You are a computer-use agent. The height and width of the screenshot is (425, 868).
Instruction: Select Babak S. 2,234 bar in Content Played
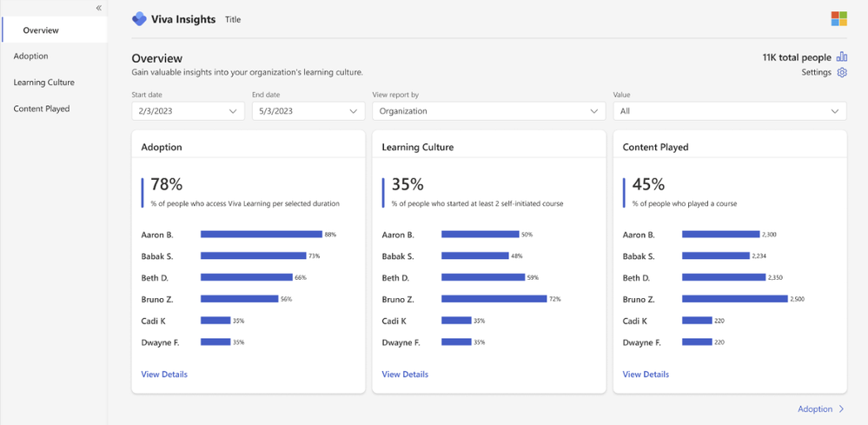point(716,256)
